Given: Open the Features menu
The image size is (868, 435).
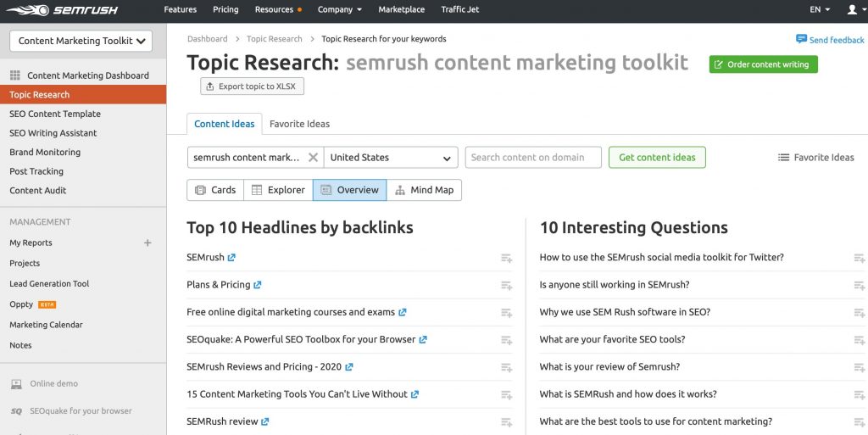Looking at the screenshot, I should tap(181, 9).
